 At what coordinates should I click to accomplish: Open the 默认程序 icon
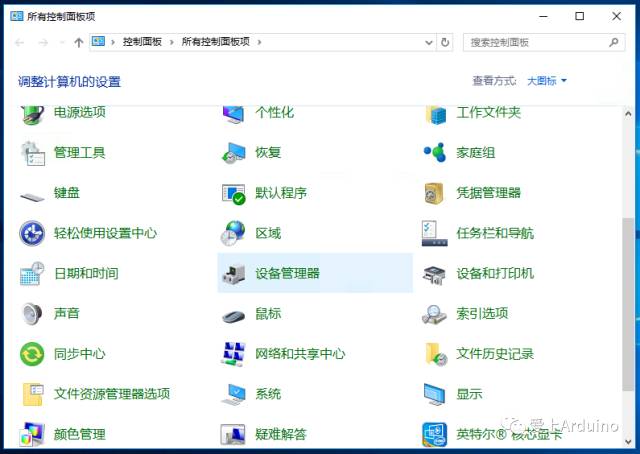[233, 194]
